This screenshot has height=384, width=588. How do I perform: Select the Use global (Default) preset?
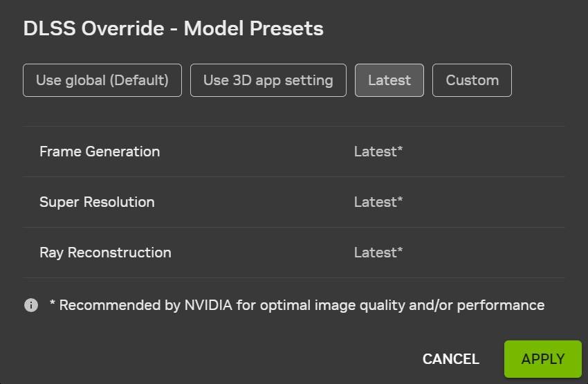[x=102, y=80]
